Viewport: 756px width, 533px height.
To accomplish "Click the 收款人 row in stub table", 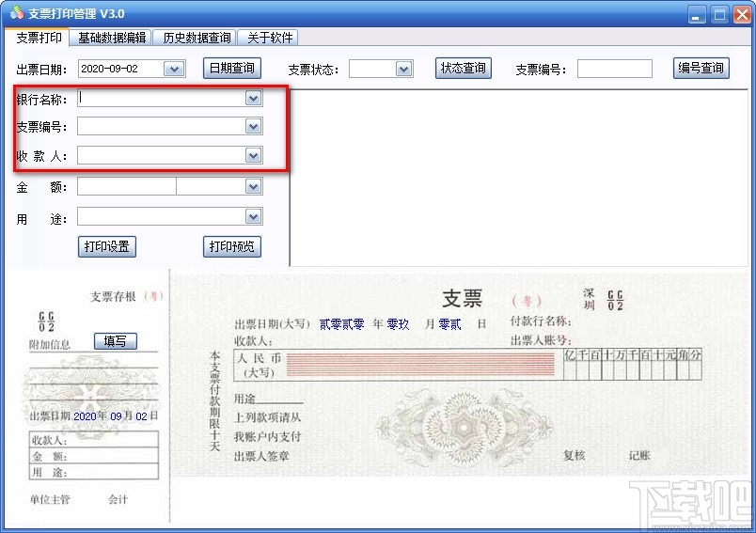I will point(94,440).
